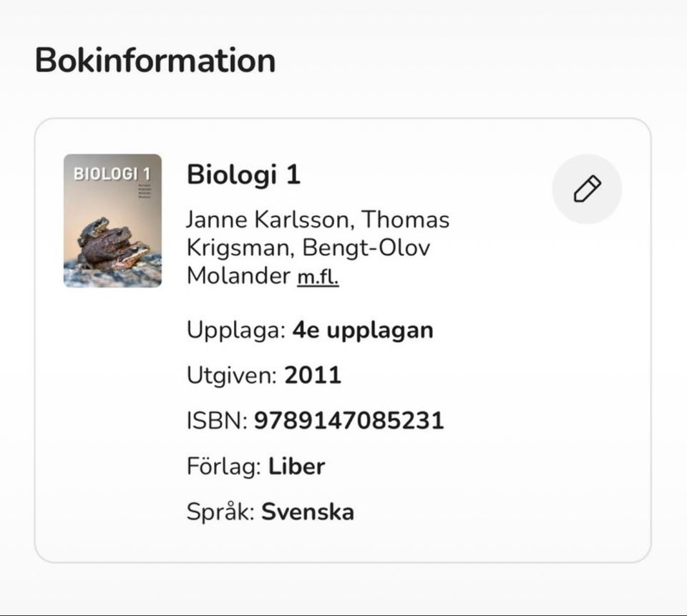The height and width of the screenshot is (616, 687).
Task: Select the publication year 2011
Action: (x=313, y=375)
